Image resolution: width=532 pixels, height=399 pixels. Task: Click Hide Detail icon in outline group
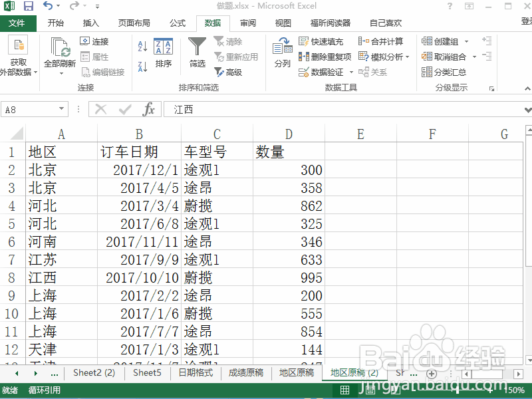tap(487, 56)
